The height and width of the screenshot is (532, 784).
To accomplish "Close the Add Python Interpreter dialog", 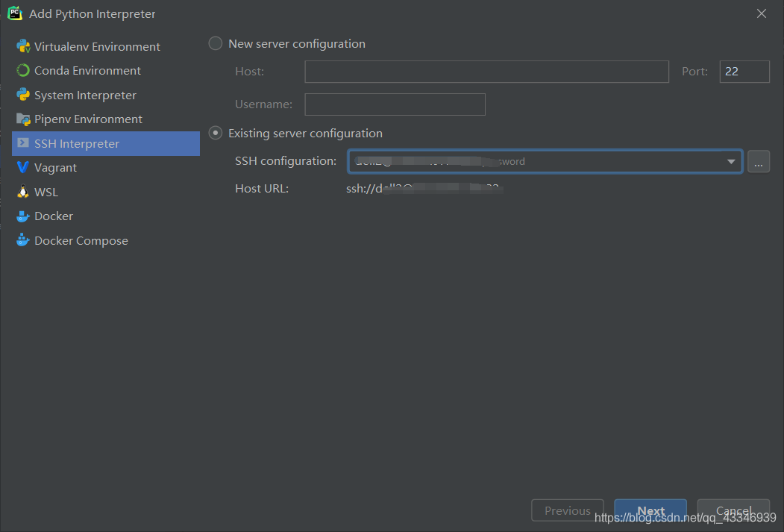I will pos(762,13).
